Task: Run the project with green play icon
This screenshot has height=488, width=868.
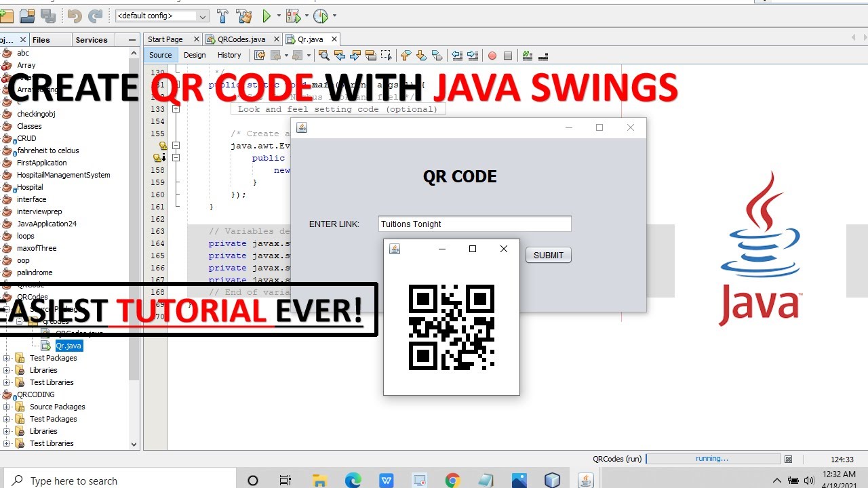Action: pos(267,15)
